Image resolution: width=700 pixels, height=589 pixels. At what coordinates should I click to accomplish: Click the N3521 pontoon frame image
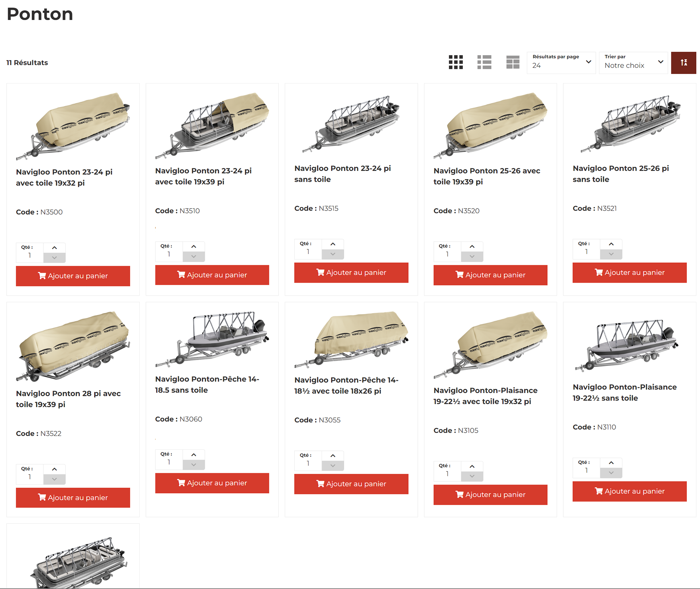tap(630, 125)
